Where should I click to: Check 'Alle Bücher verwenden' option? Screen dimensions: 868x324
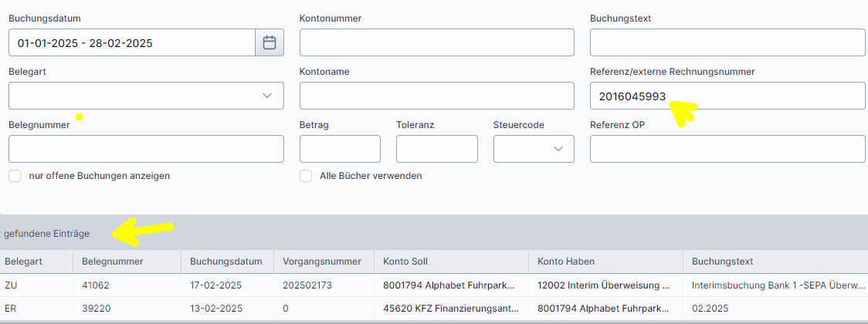(x=306, y=176)
